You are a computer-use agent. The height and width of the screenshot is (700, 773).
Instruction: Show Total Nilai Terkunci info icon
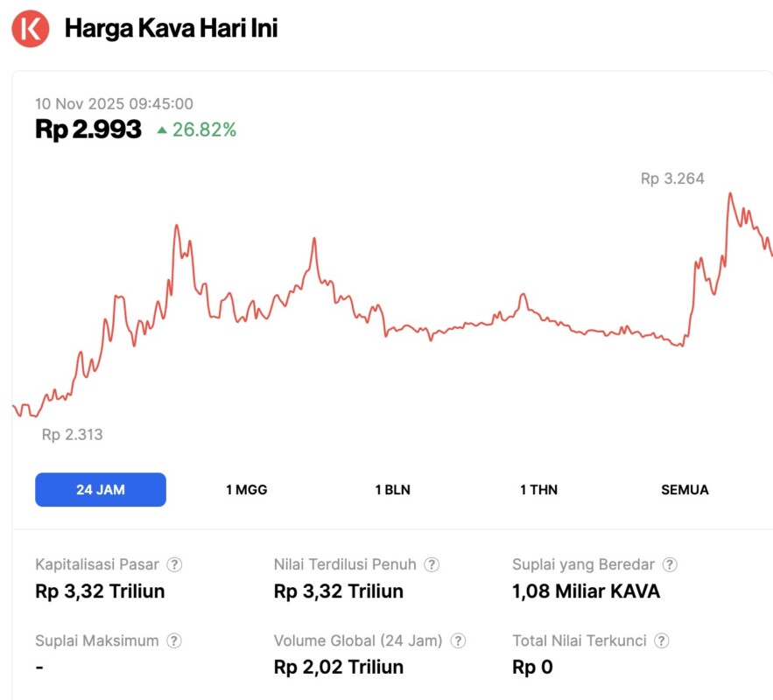[662, 641]
